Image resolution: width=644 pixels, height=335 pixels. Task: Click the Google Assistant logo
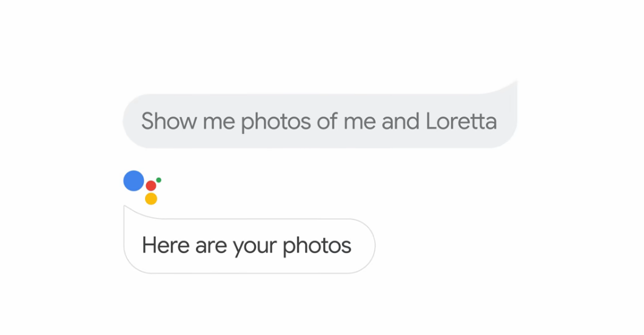(142, 187)
